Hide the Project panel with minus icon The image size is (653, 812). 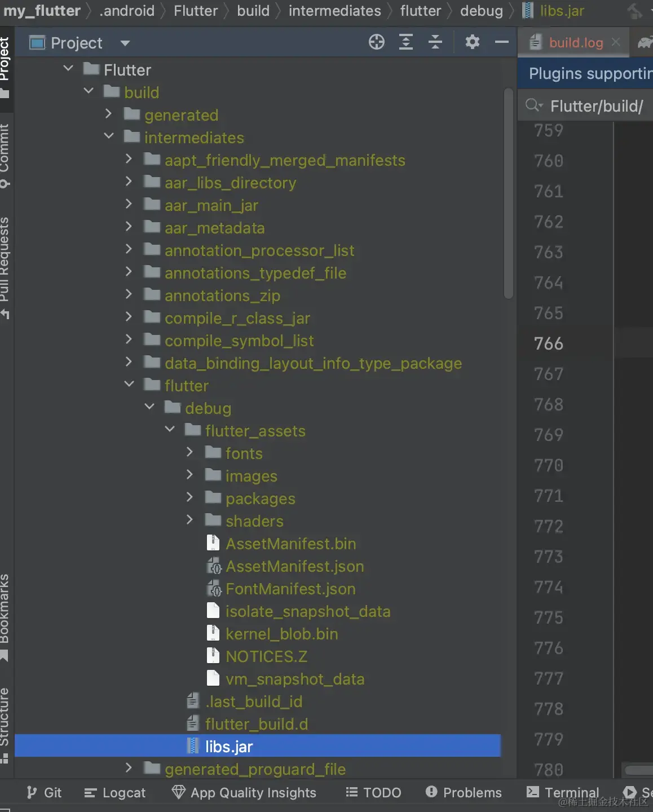coord(502,42)
